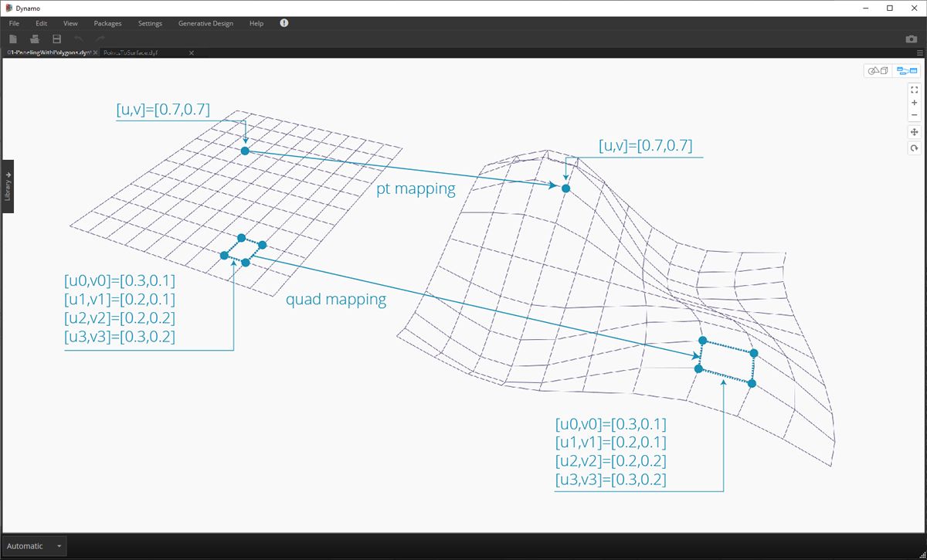Open the Automatic run mode dropdown
This screenshot has height=560, width=927.
(x=34, y=546)
